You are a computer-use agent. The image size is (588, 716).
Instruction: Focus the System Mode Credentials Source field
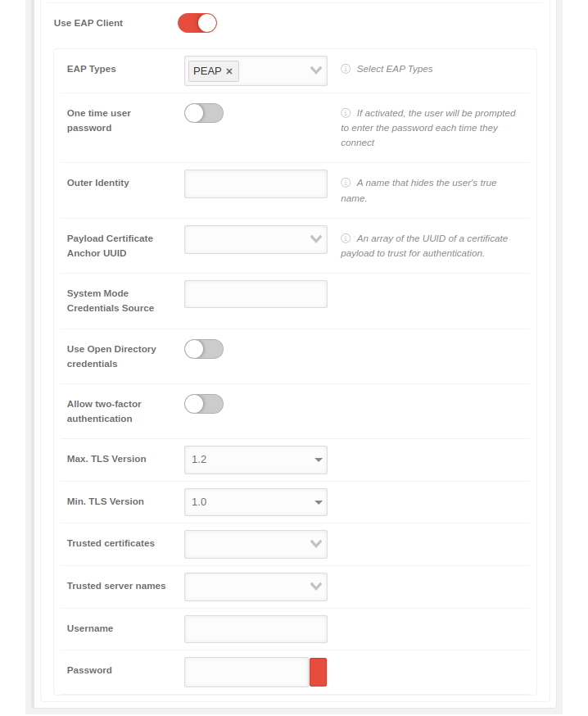(256, 294)
